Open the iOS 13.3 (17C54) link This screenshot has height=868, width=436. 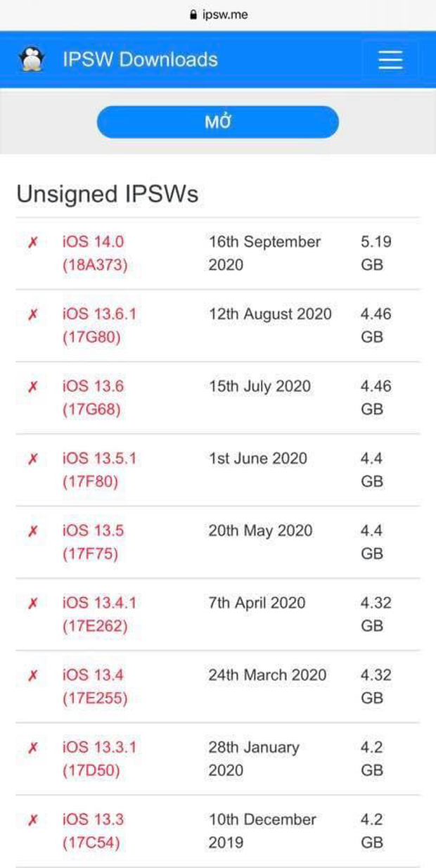pos(93,831)
